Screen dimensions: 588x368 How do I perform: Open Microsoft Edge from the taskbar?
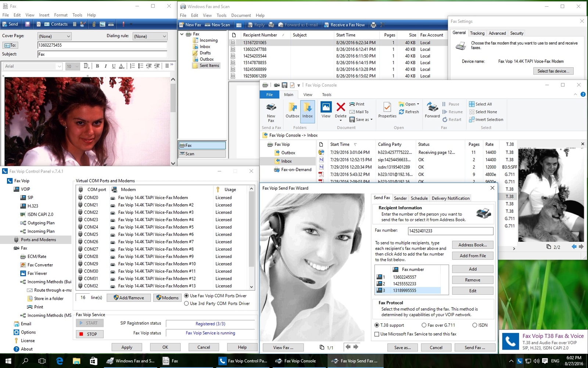pyautogui.click(x=59, y=361)
